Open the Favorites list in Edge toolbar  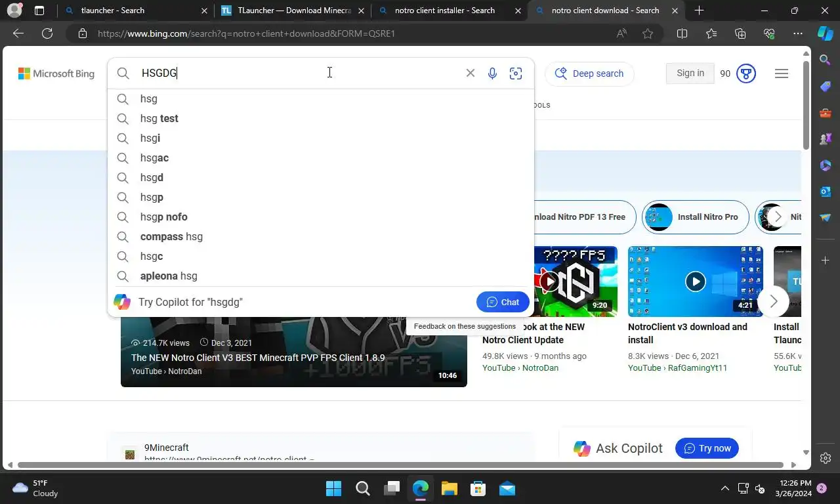tap(711, 33)
